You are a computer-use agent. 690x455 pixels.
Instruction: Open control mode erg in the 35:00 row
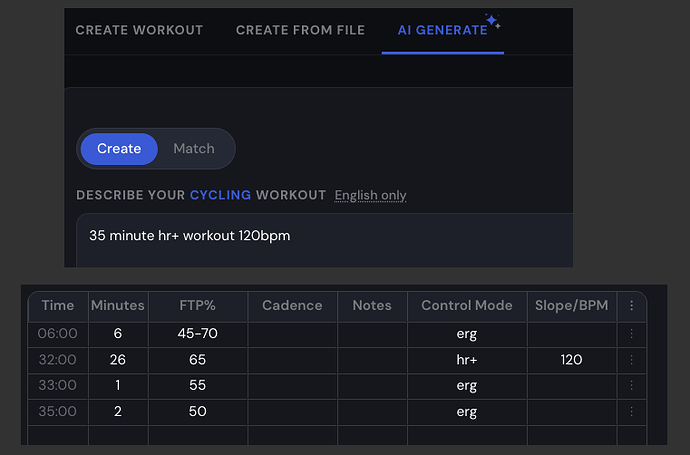pyautogui.click(x=467, y=411)
